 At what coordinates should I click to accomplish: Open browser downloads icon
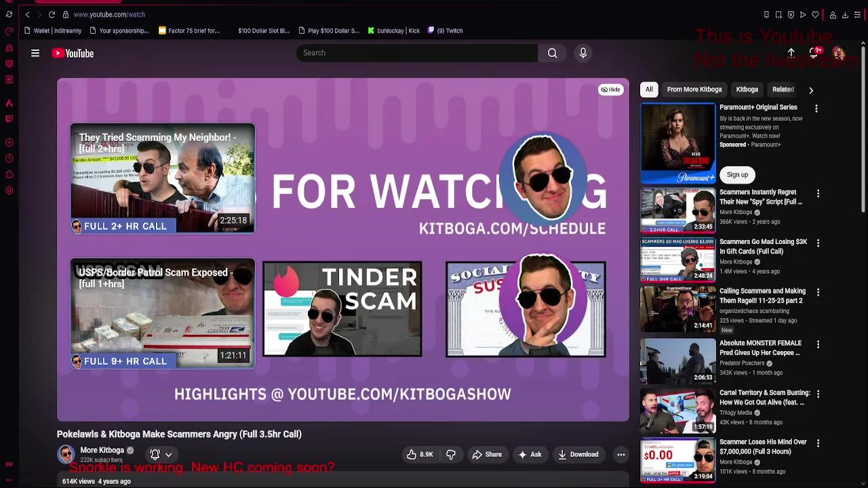[x=845, y=14]
